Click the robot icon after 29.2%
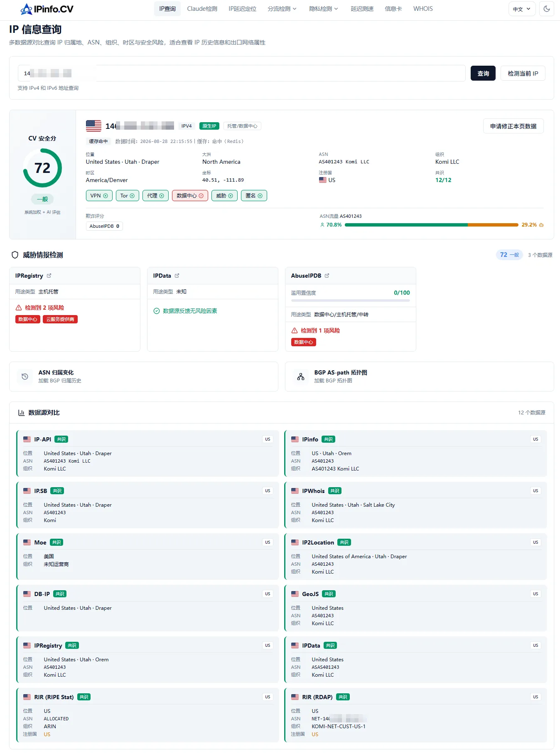 pos(541,225)
